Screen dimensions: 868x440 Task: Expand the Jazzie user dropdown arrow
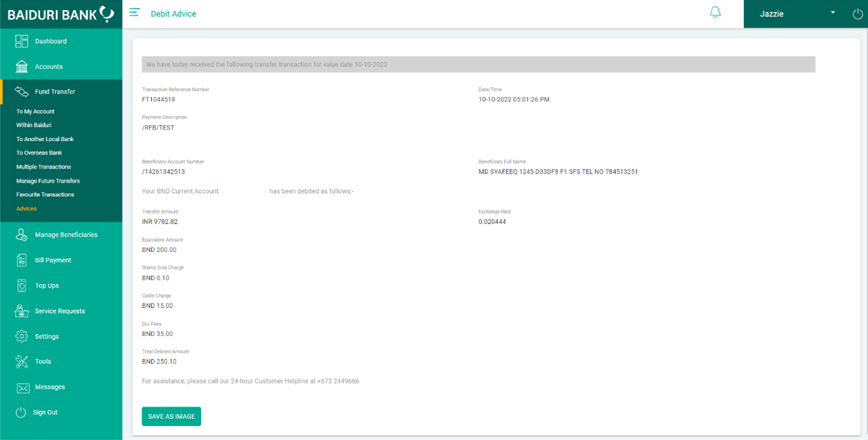[833, 13]
